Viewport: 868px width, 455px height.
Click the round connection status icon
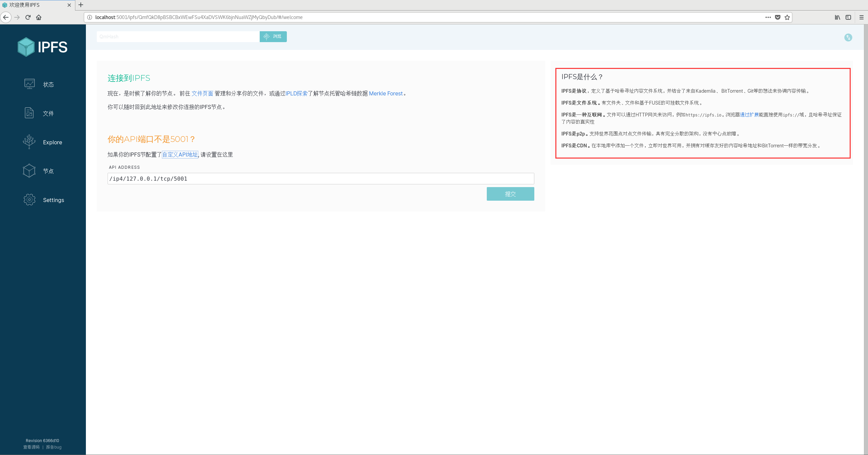click(848, 37)
